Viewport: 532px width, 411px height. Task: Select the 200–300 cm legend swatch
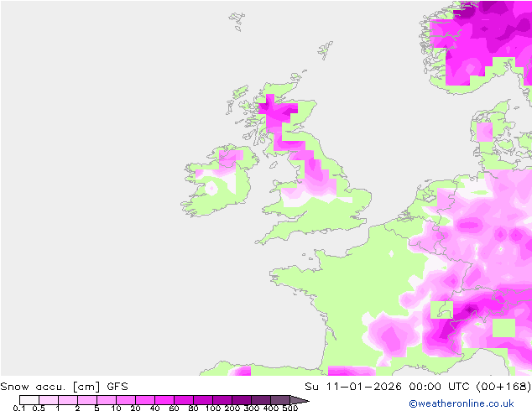tap(242, 400)
